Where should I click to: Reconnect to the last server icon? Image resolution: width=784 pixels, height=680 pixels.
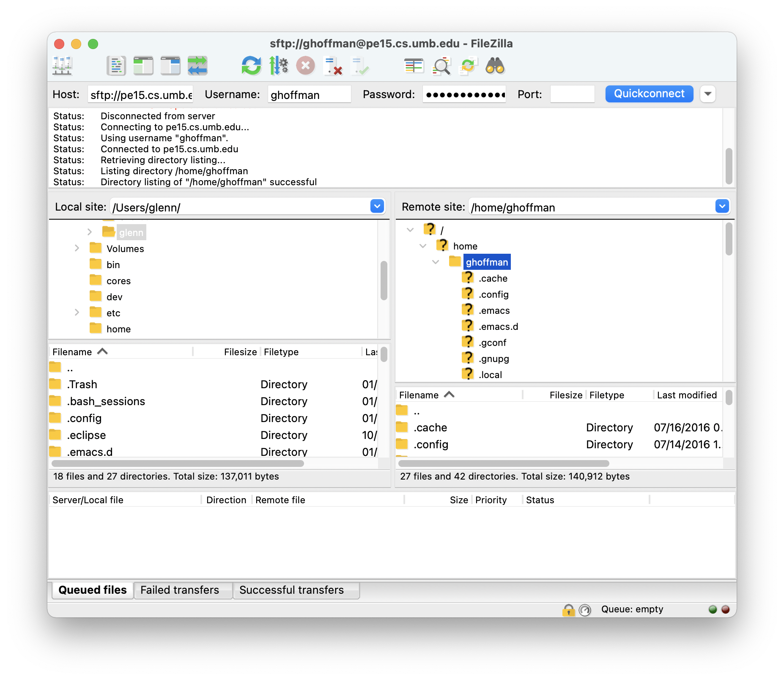(360, 66)
